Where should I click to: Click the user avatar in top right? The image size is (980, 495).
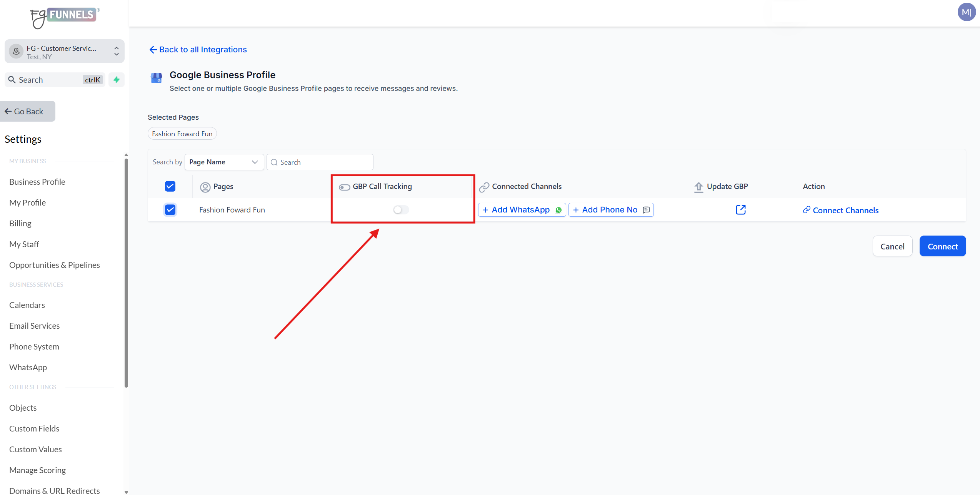[x=967, y=12]
